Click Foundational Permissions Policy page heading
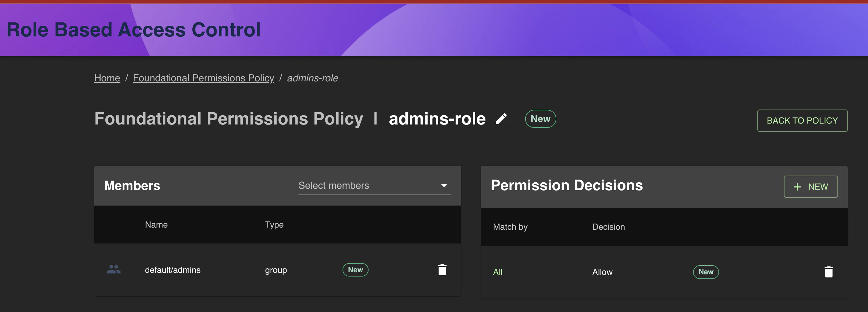868x312 pixels. coord(229,119)
